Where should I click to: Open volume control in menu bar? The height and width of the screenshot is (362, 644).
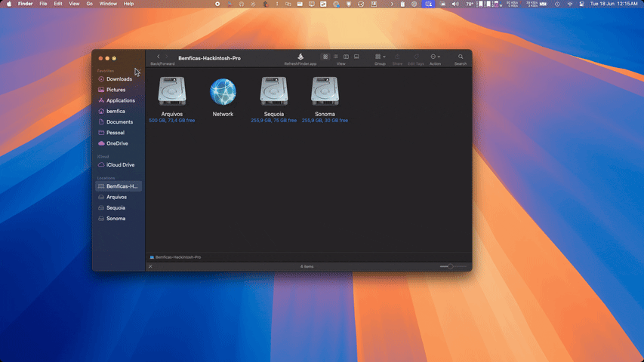click(x=455, y=4)
